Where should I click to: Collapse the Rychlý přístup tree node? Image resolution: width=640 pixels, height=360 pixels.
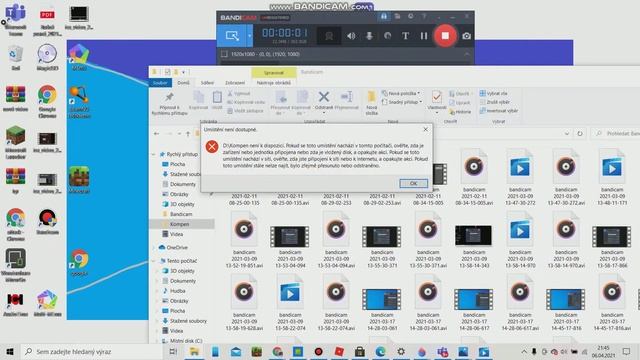pyautogui.click(x=154, y=154)
